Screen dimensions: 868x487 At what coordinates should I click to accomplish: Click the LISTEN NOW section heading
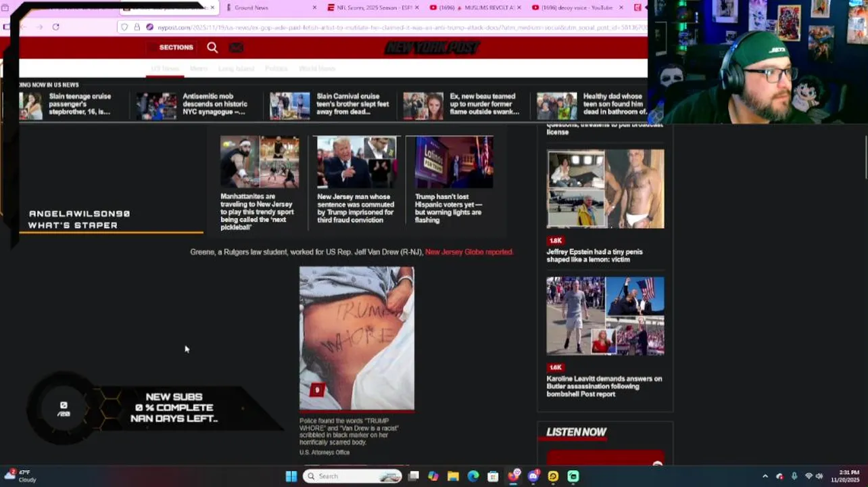(577, 432)
